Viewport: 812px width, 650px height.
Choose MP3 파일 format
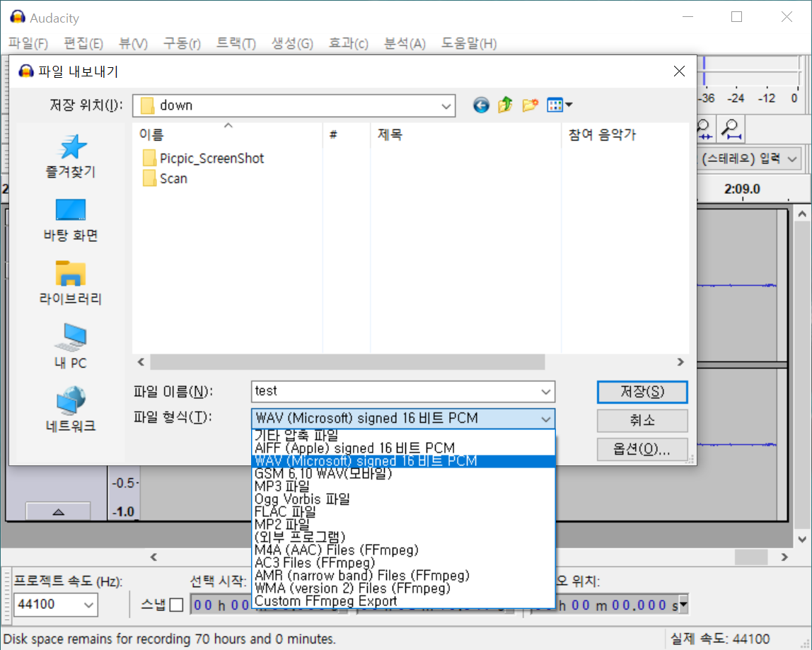pos(403,487)
